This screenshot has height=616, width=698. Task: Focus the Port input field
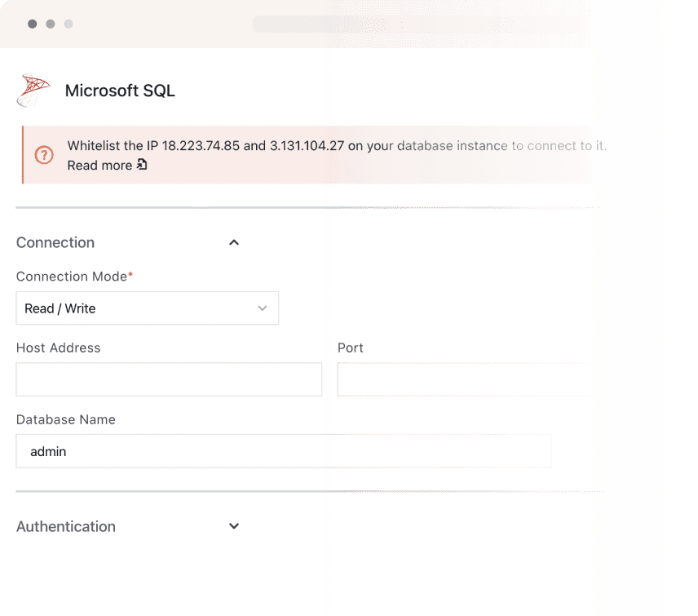click(465, 379)
